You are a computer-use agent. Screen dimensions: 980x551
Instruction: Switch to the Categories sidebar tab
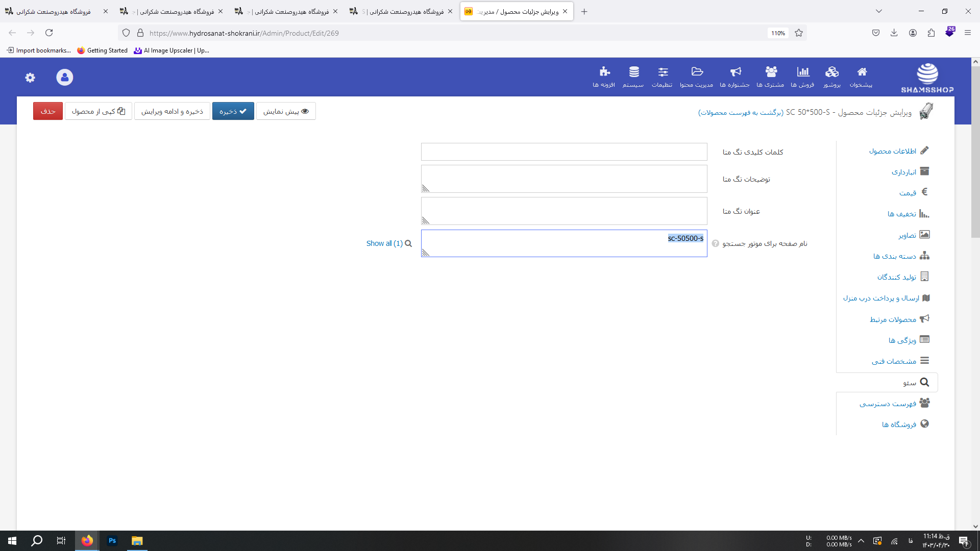point(895,256)
